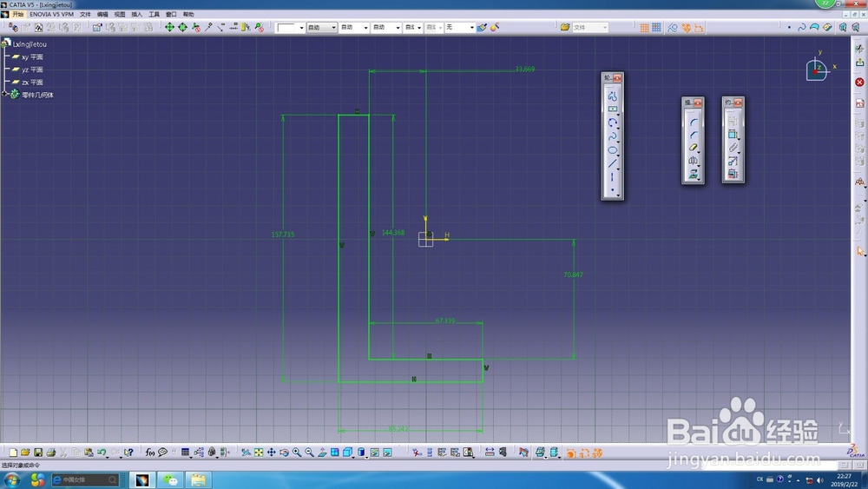The image size is (868, 489).
Task: Click the Normal View icon
Action: tap(322, 453)
